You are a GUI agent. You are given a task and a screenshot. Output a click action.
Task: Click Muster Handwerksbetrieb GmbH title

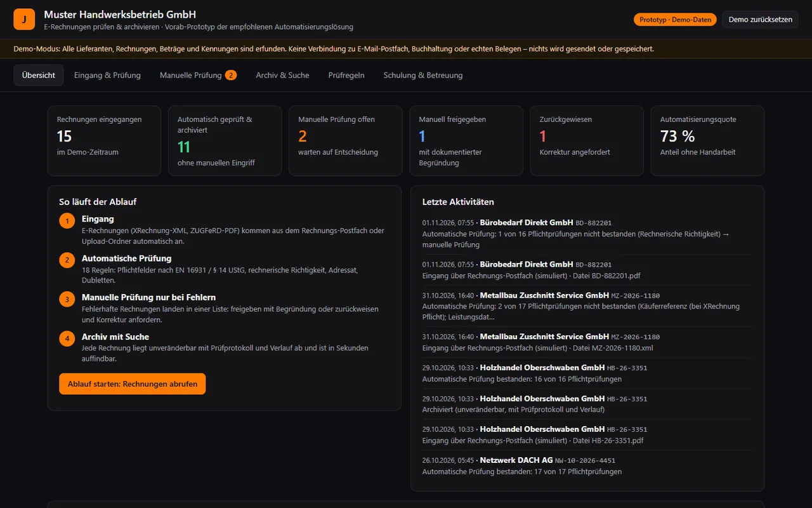pos(120,14)
